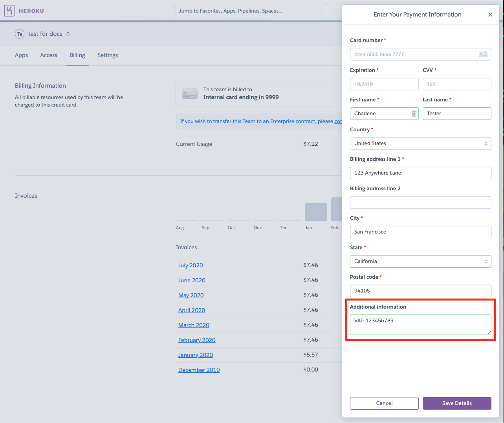Focus the Jump to Favorites search box
The height and width of the screenshot is (423, 504).
pyautogui.click(x=250, y=11)
